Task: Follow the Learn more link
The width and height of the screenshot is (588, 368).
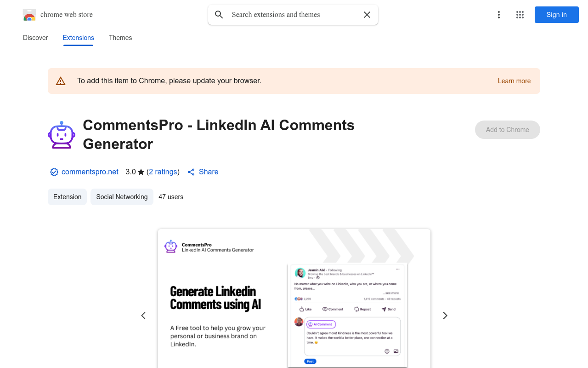Action: (514, 81)
